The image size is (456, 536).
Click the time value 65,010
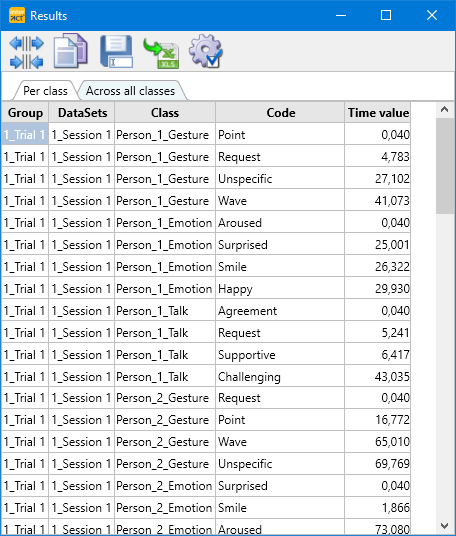coord(378,442)
